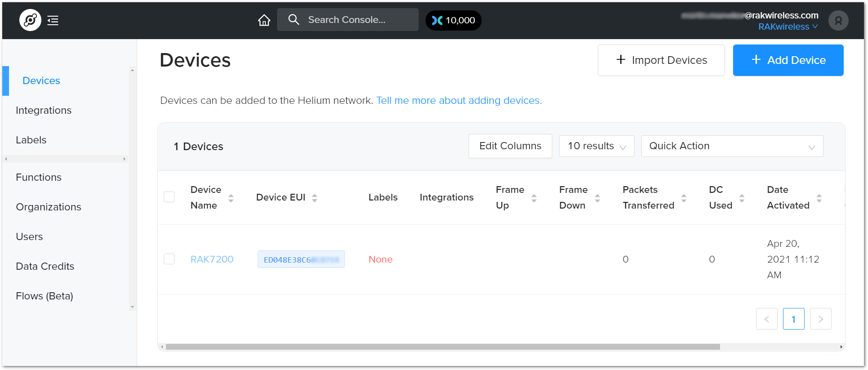Expand the Quick Action dropdown
868x370 pixels.
tap(732, 146)
